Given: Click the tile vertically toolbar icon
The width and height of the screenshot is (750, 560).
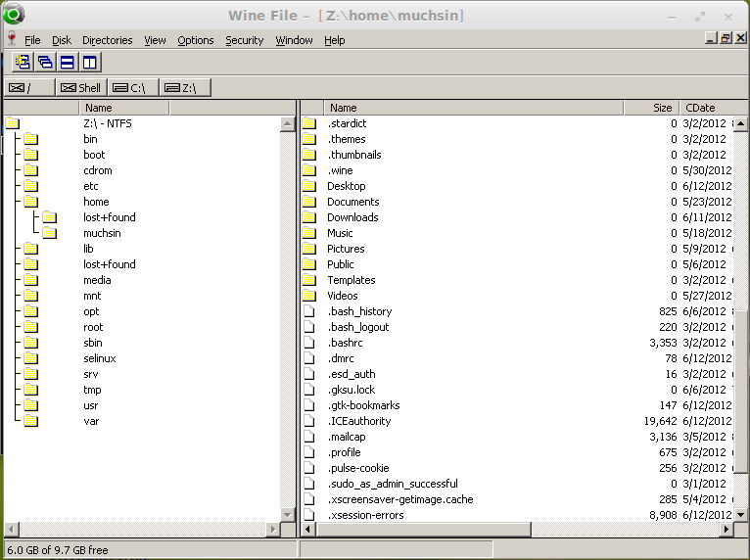Looking at the screenshot, I should tap(90, 63).
